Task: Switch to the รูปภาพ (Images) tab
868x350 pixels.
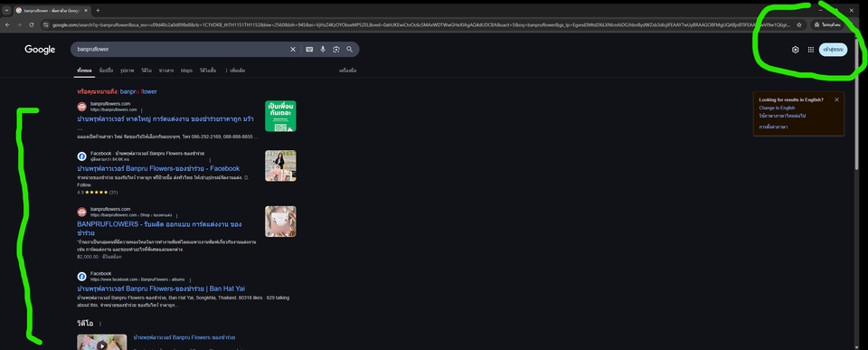Action: pyautogui.click(x=127, y=71)
